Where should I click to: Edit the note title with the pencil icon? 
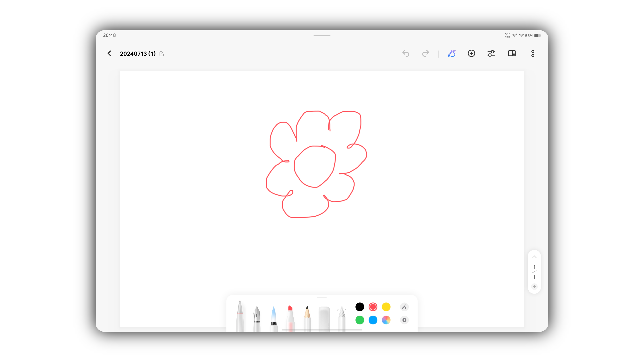161,54
